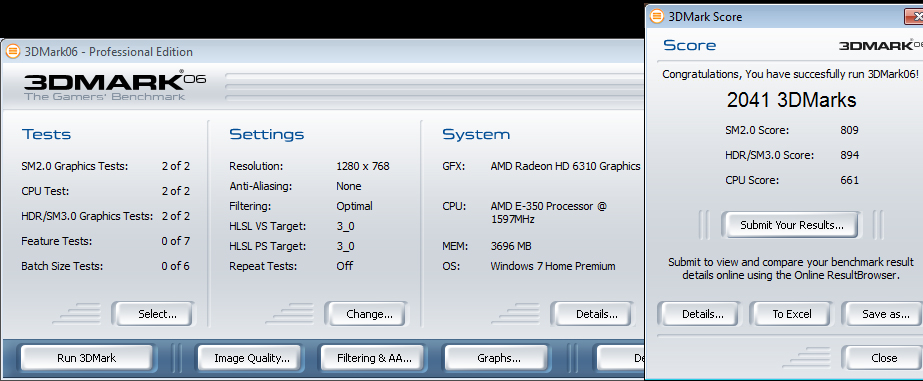923x381 pixels.
Task: Click the CPU Score value 661
Action: coord(849,180)
